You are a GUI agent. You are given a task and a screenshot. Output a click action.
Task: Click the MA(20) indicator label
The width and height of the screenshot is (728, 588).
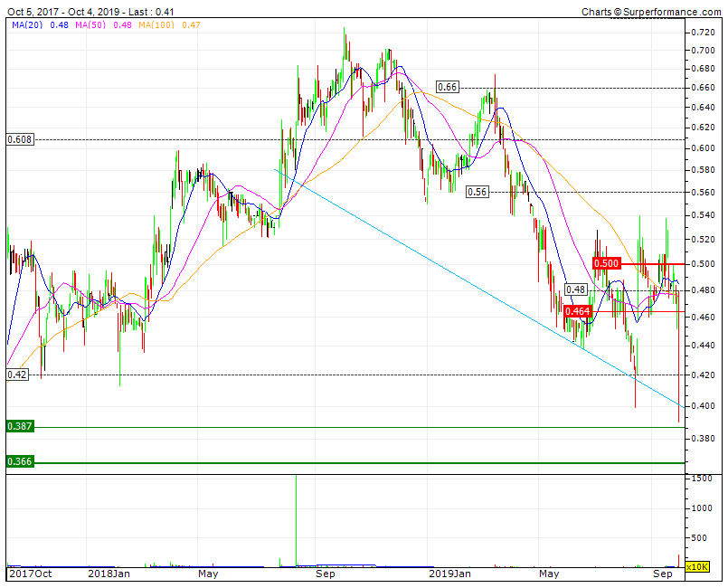tap(27, 25)
